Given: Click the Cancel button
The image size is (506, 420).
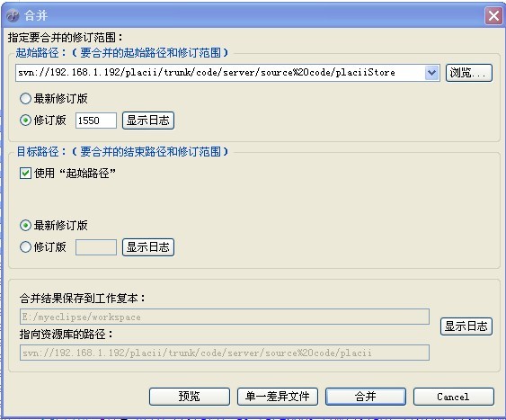Looking at the screenshot, I should pos(454,397).
